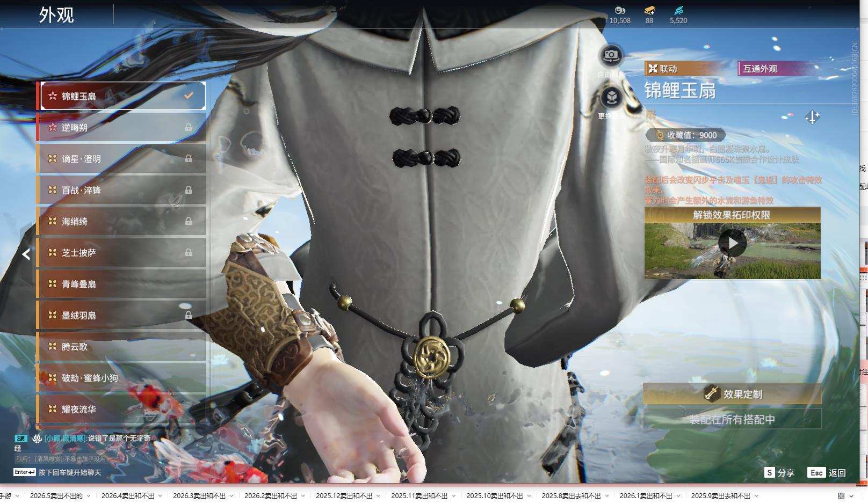Click the lock icon on the 海绡绮 row
The width and height of the screenshot is (868, 504).
[189, 221]
